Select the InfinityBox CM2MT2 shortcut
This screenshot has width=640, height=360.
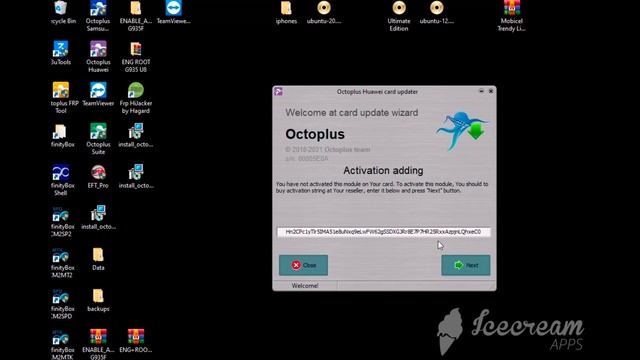(62, 263)
